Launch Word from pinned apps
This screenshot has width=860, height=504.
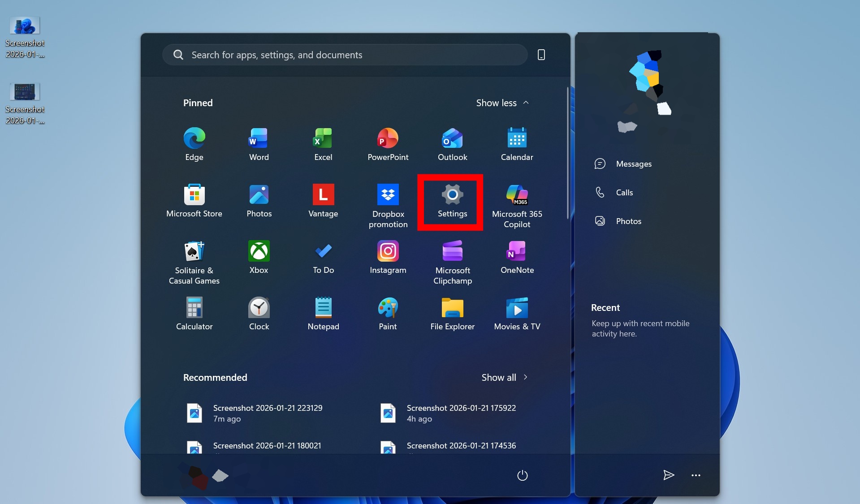pyautogui.click(x=259, y=144)
